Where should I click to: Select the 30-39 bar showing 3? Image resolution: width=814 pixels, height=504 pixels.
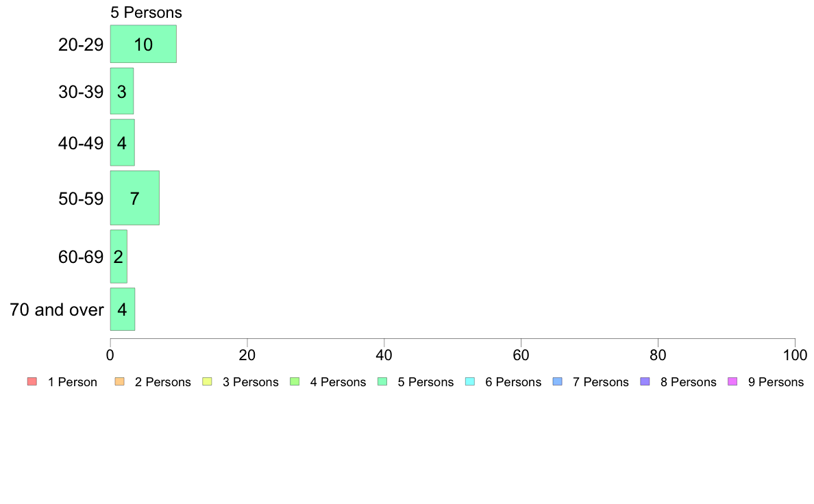tap(122, 91)
